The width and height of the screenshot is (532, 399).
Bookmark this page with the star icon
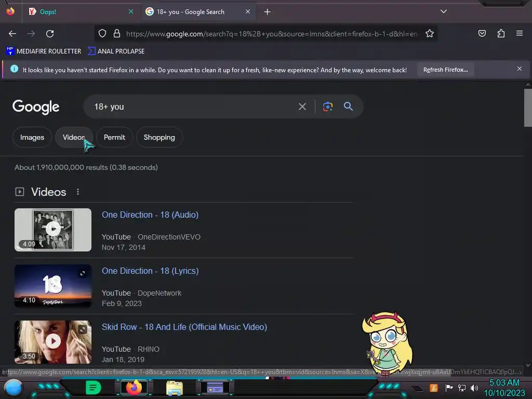pyautogui.click(x=430, y=33)
